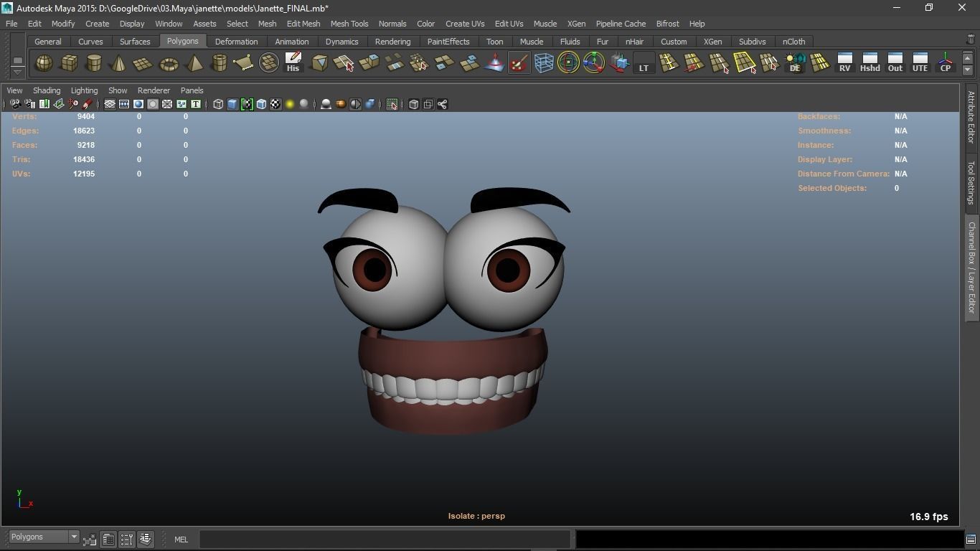980x551 pixels.
Task: Create a polygon cylinder from the shelf
Action: point(94,63)
